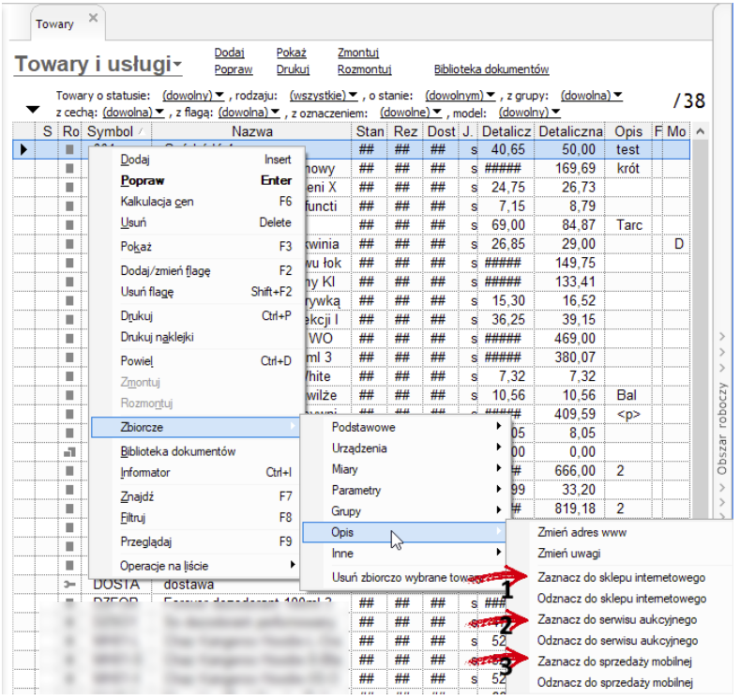The width and height of the screenshot is (740, 700).
Task: Open the z flagą (dowolna) dropdown
Action: [249, 113]
